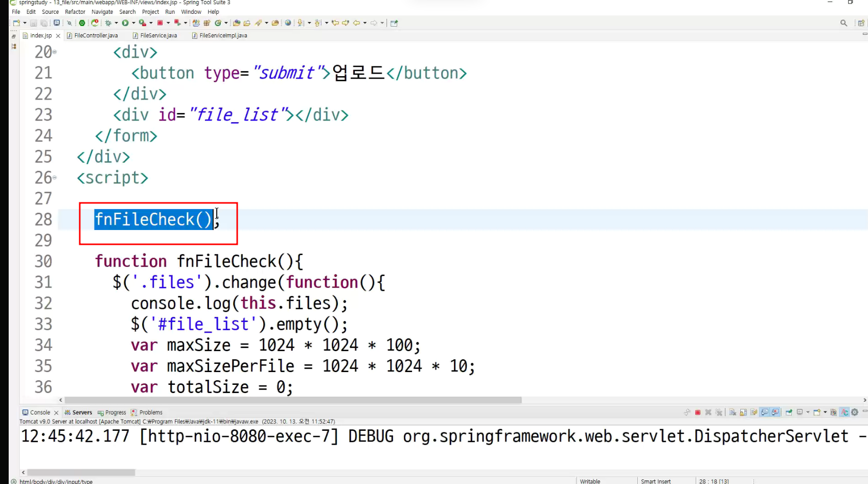Click the Save All toolbar icon

pos(44,23)
